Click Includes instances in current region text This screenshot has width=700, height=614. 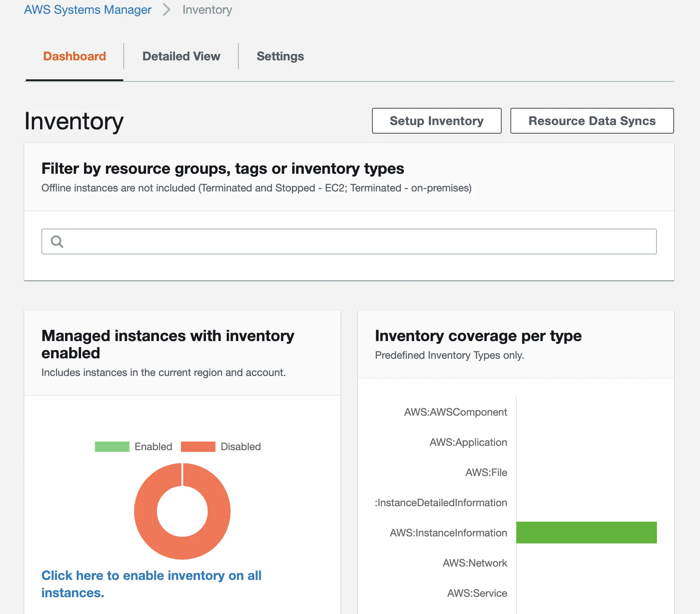pyautogui.click(x=164, y=373)
